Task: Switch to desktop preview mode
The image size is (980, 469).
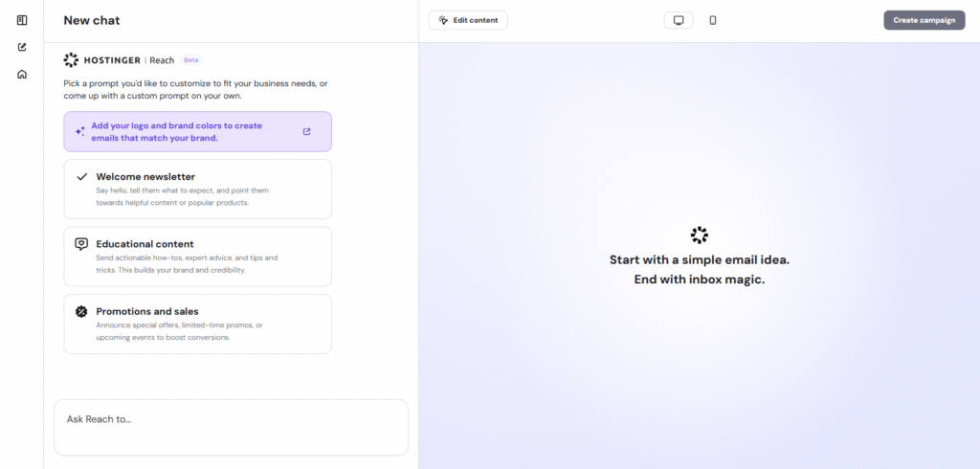Action: (x=679, y=20)
